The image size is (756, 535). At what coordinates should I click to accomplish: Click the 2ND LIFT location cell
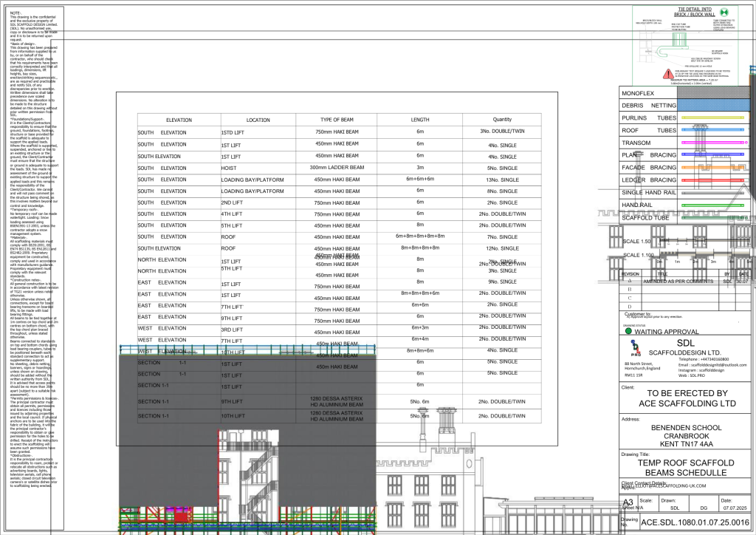coord(232,202)
